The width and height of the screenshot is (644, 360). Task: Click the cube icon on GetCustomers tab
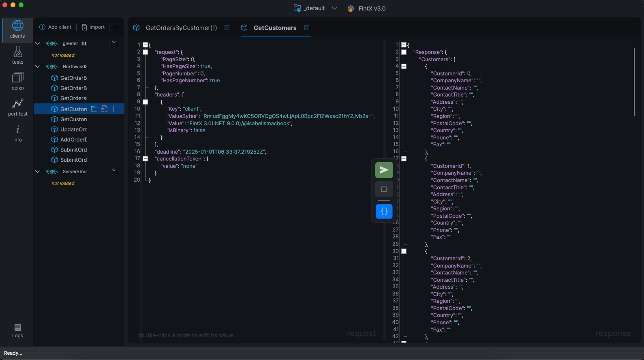pyautogui.click(x=244, y=28)
